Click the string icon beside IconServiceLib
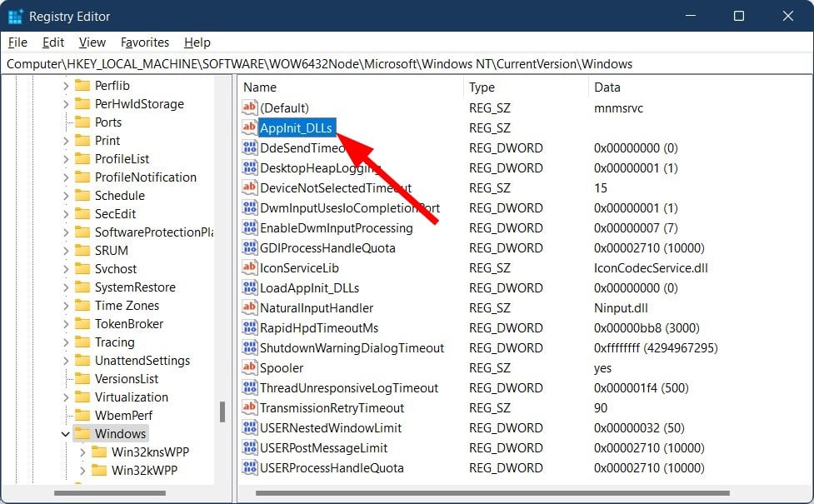This screenshot has width=814, height=504. point(250,267)
